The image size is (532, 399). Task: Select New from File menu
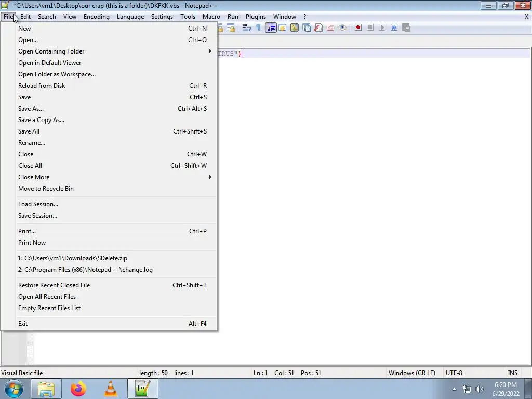[x=109, y=29]
